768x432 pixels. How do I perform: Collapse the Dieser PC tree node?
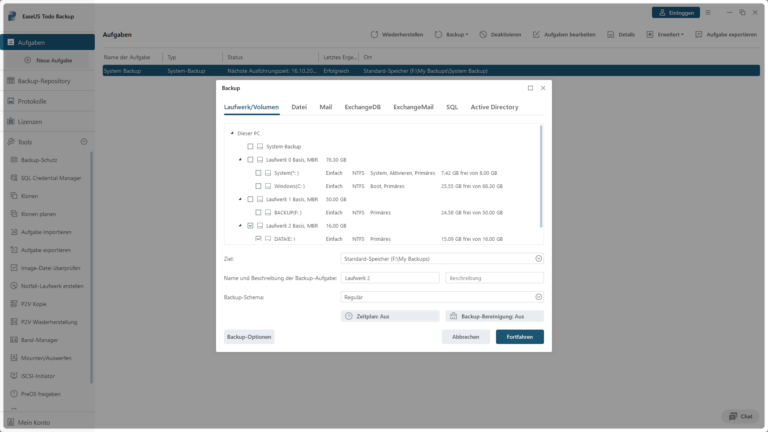pyautogui.click(x=232, y=133)
